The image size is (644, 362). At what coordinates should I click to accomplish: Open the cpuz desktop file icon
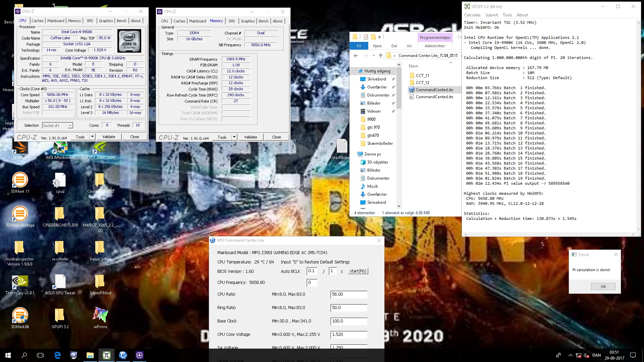60,182
